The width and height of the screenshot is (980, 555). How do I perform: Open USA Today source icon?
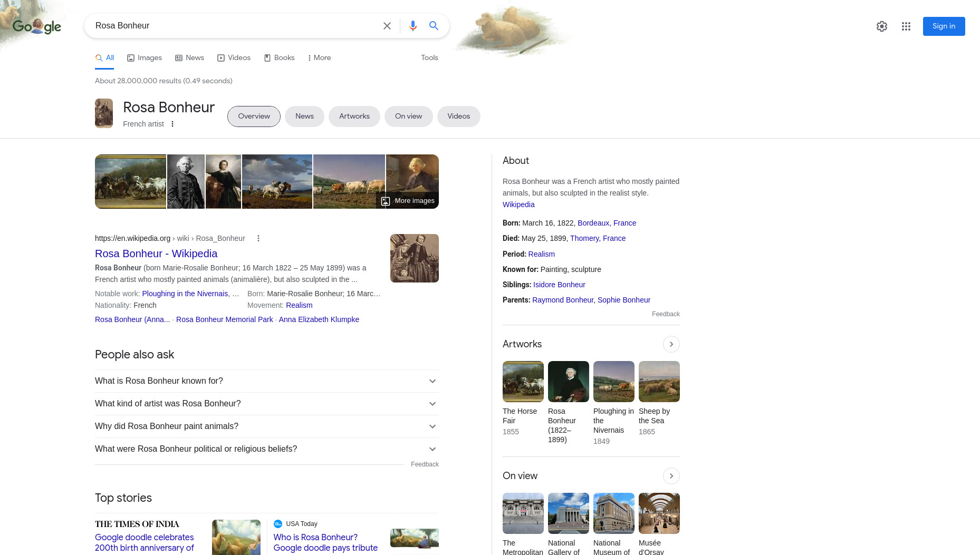(x=278, y=524)
